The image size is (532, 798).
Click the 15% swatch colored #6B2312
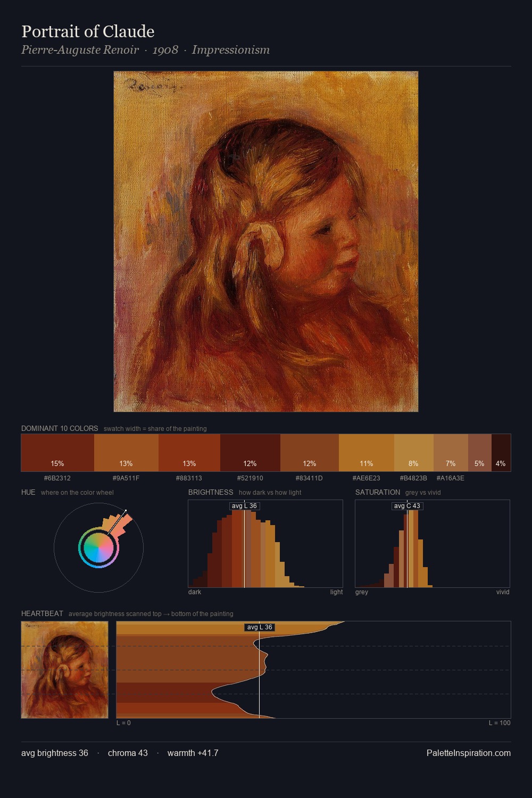pos(57,453)
